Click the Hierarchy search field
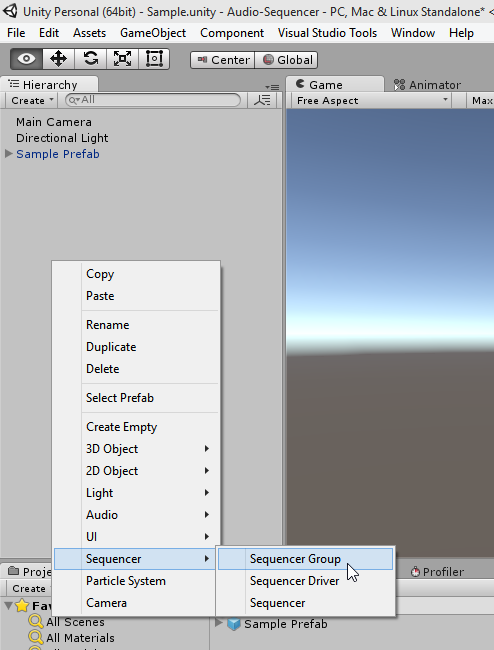The width and height of the screenshot is (494, 650). click(x=153, y=100)
